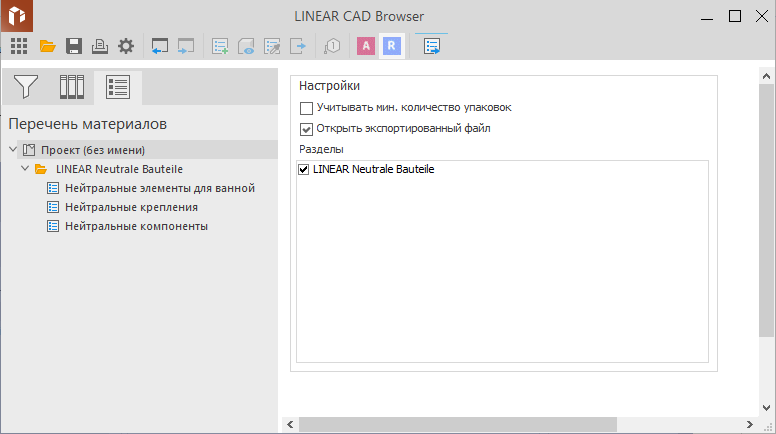Open the grid apps menu icon
Viewport: 776px width, 434px height.
19,46
